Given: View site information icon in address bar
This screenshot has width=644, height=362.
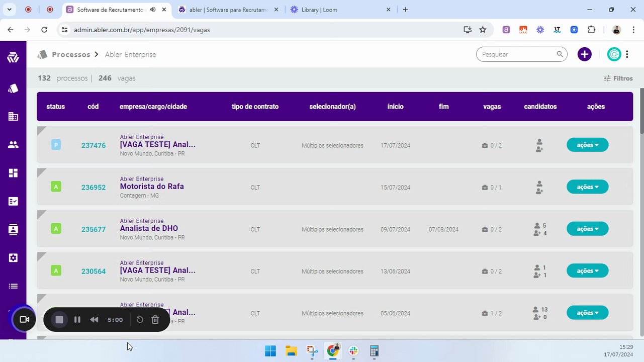Looking at the screenshot, I should 64,30.
